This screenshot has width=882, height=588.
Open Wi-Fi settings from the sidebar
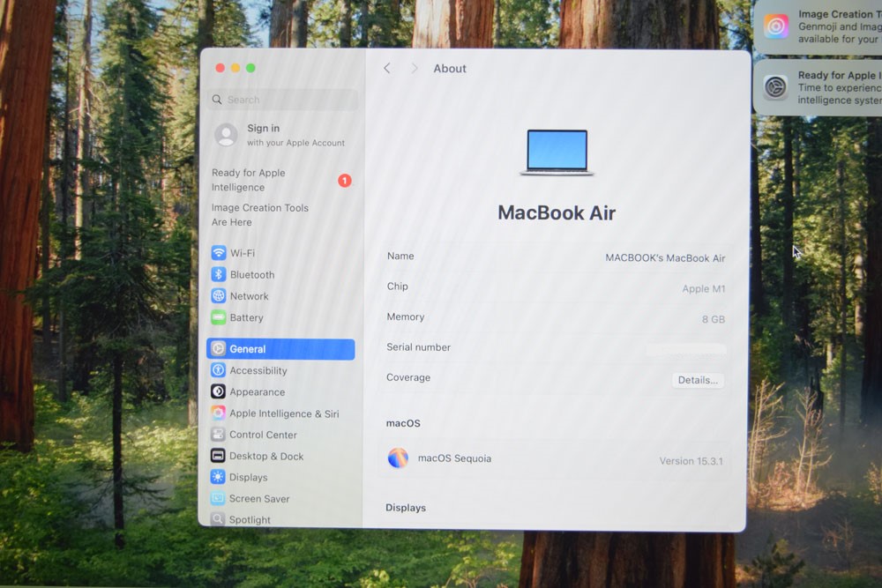(x=240, y=253)
